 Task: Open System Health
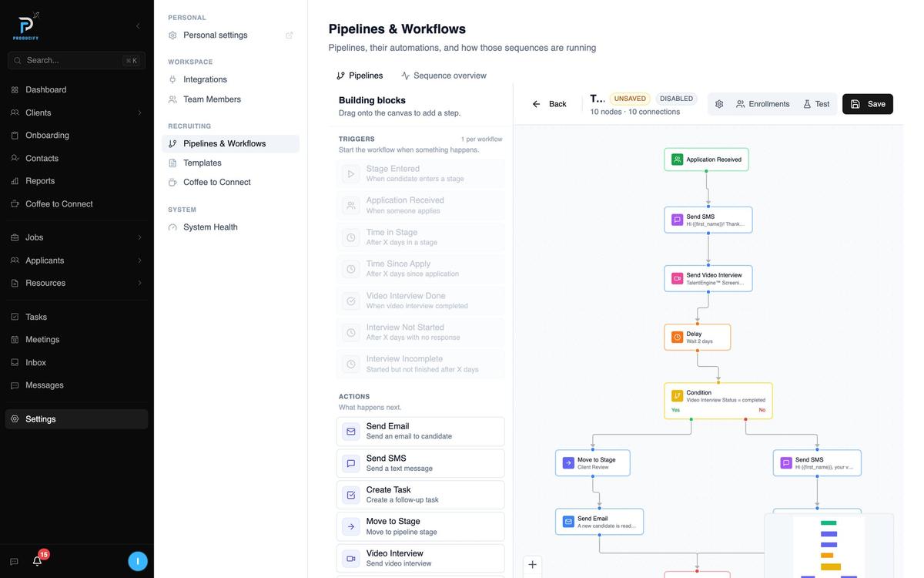point(230,227)
